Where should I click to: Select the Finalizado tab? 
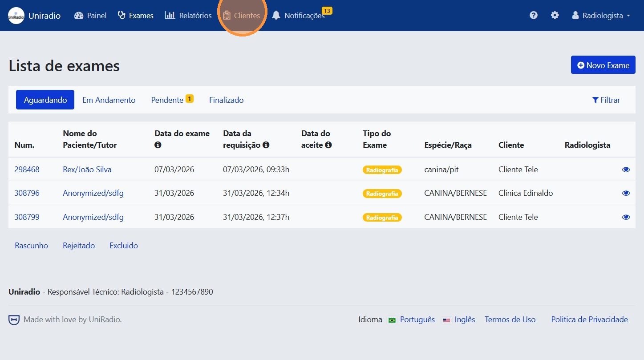(226, 100)
